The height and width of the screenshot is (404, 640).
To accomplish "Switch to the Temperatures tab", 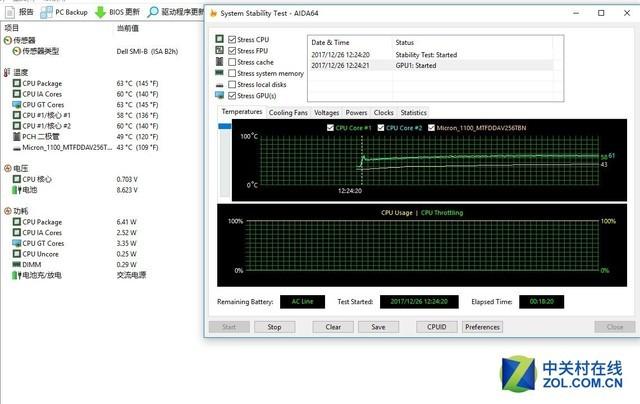I will (242, 112).
